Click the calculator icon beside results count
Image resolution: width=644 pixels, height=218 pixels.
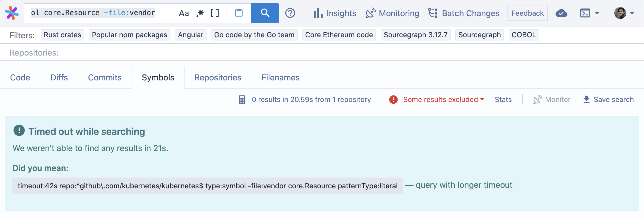242,100
